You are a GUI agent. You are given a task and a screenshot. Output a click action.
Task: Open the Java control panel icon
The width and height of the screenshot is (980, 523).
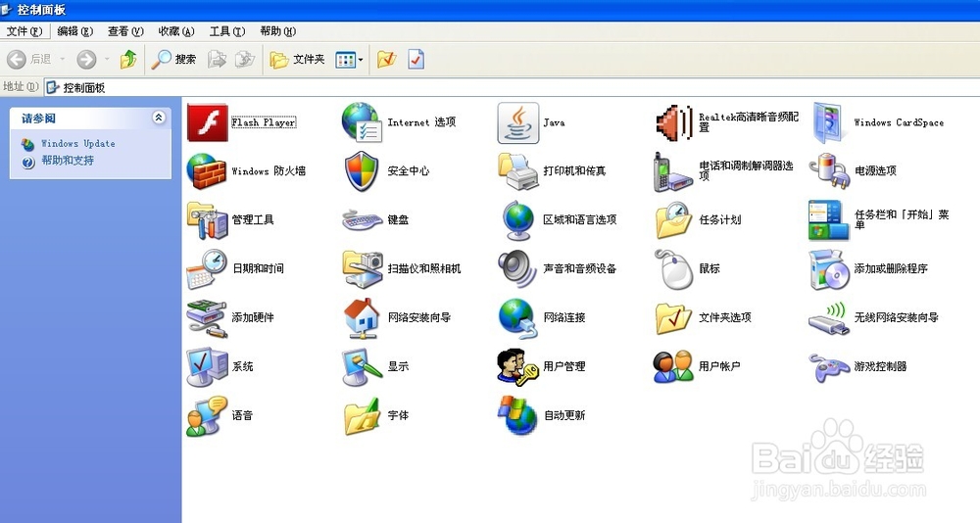(x=518, y=123)
